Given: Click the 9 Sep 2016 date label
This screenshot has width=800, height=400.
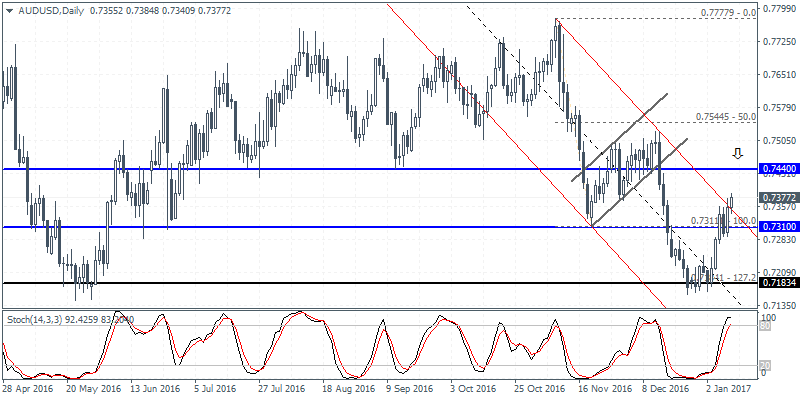Looking at the screenshot, I should (409, 388).
